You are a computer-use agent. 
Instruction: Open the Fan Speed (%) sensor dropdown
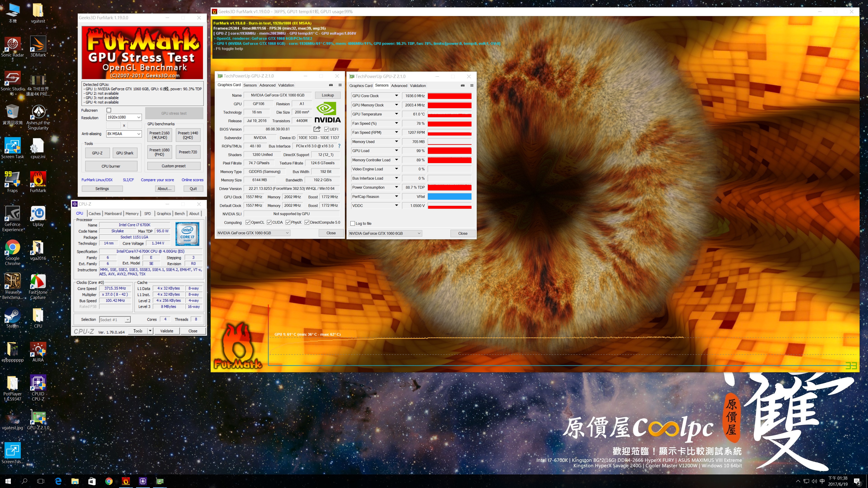pyautogui.click(x=397, y=123)
